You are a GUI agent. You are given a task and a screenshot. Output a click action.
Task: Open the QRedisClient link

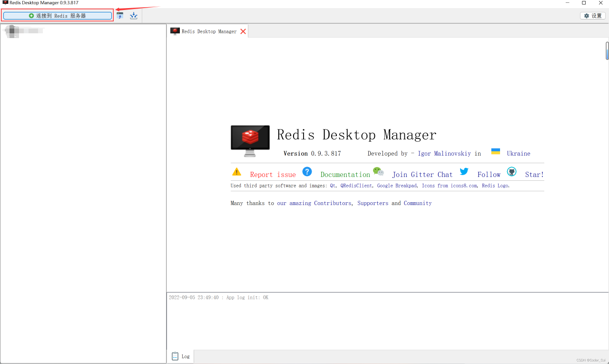356,186
